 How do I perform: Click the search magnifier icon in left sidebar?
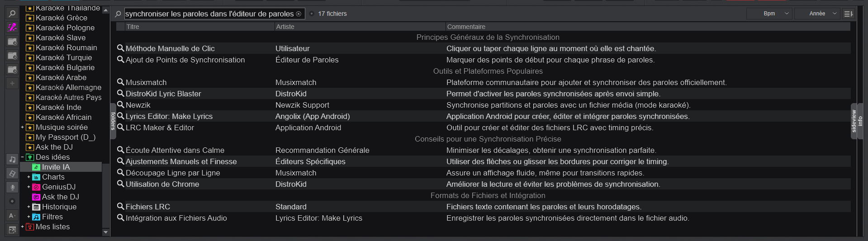(x=12, y=14)
